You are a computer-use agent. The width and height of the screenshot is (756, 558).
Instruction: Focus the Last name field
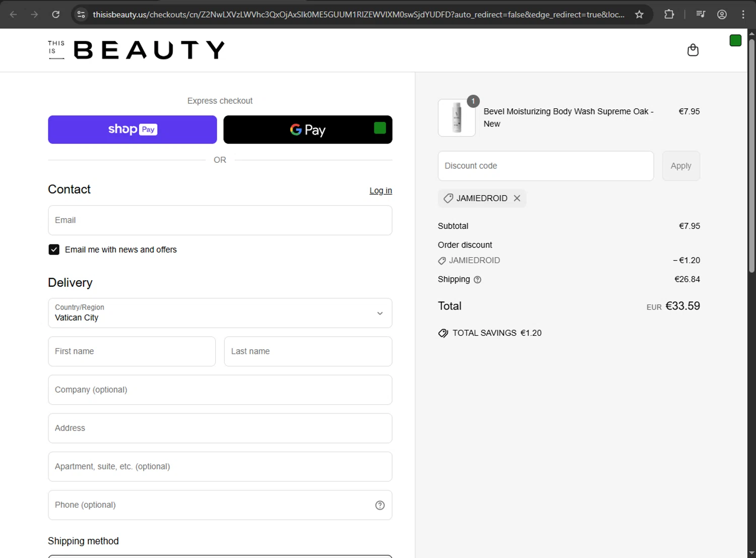pyautogui.click(x=308, y=351)
